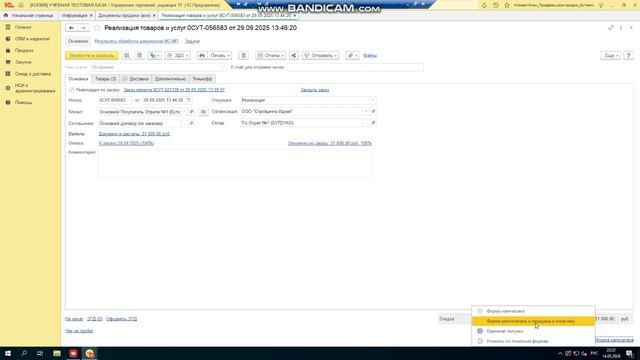Click the question mark help button
640x360 pixels.
(629, 56)
